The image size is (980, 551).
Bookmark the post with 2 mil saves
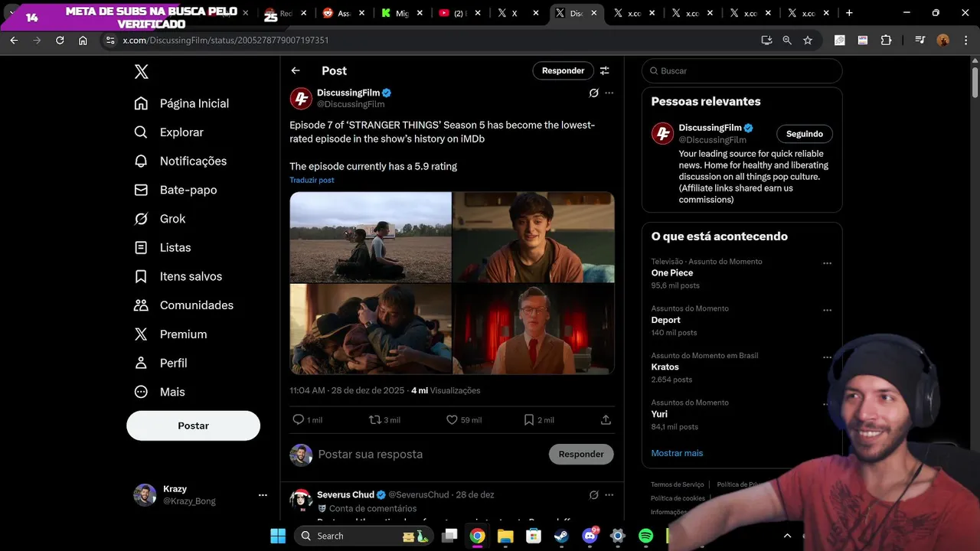(528, 419)
